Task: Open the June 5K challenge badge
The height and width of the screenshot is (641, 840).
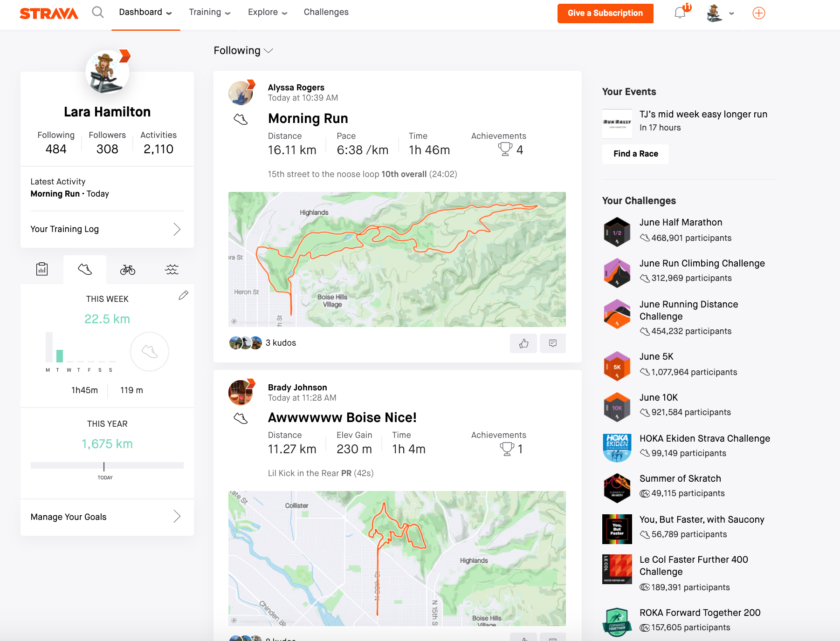Action: 617,366
